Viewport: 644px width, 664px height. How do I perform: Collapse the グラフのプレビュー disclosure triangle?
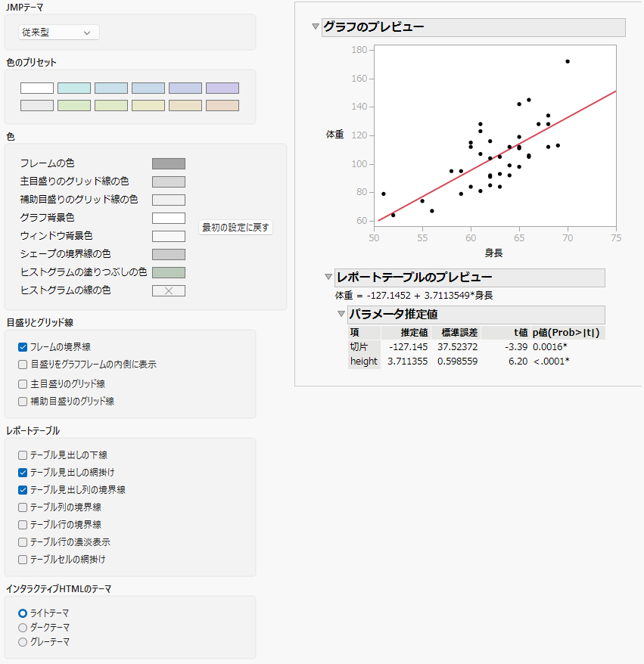(x=316, y=26)
